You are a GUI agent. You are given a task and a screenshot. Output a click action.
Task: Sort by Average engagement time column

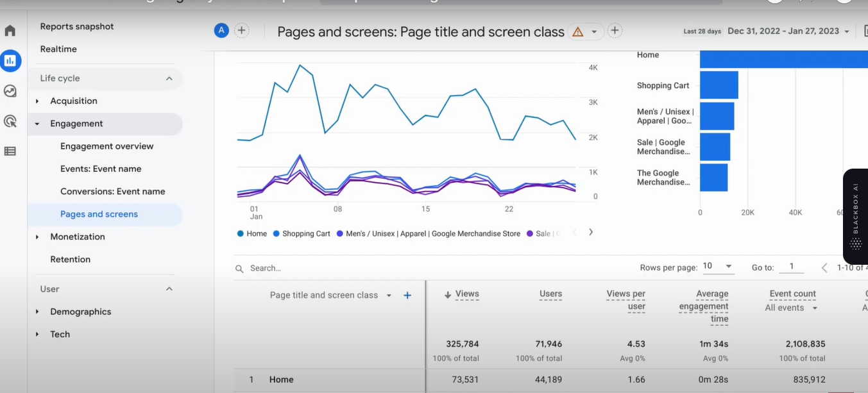[x=704, y=306]
